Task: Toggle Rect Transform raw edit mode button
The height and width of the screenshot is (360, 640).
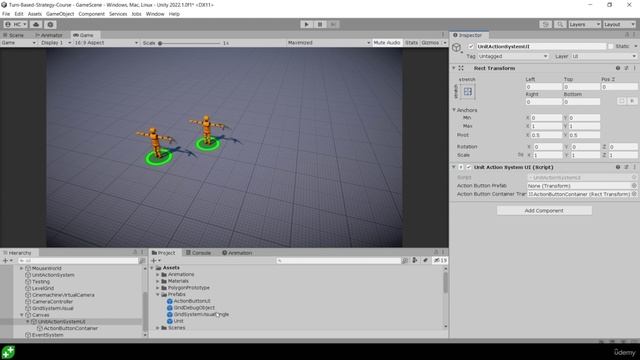Action: click(x=632, y=101)
